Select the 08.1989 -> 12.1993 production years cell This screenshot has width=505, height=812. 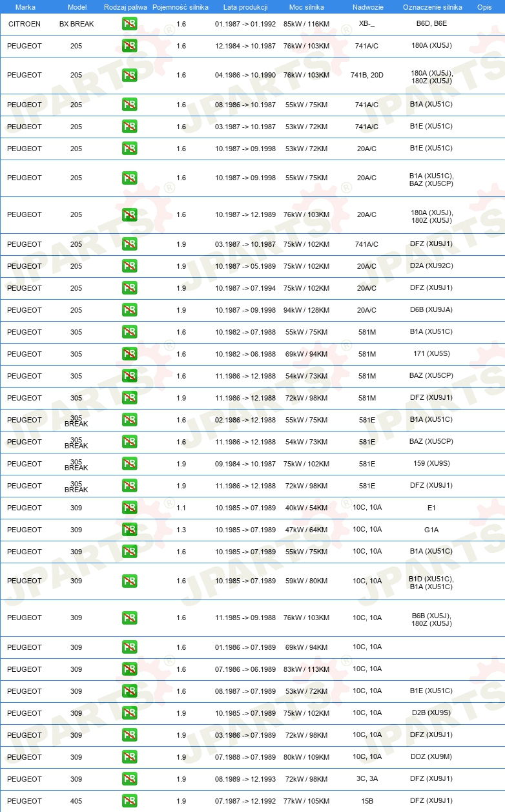245,779
